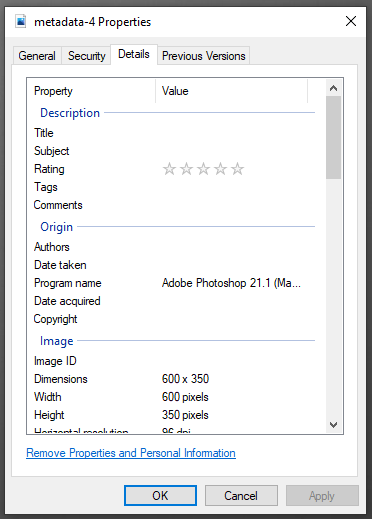Select the Details tab
Image resolution: width=372 pixels, height=519 pixels.
134,54
